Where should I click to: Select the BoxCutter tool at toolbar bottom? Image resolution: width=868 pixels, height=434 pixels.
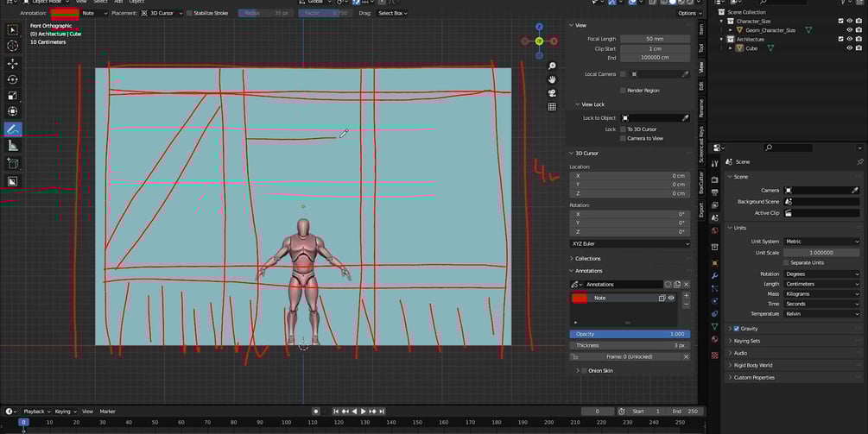13,181
